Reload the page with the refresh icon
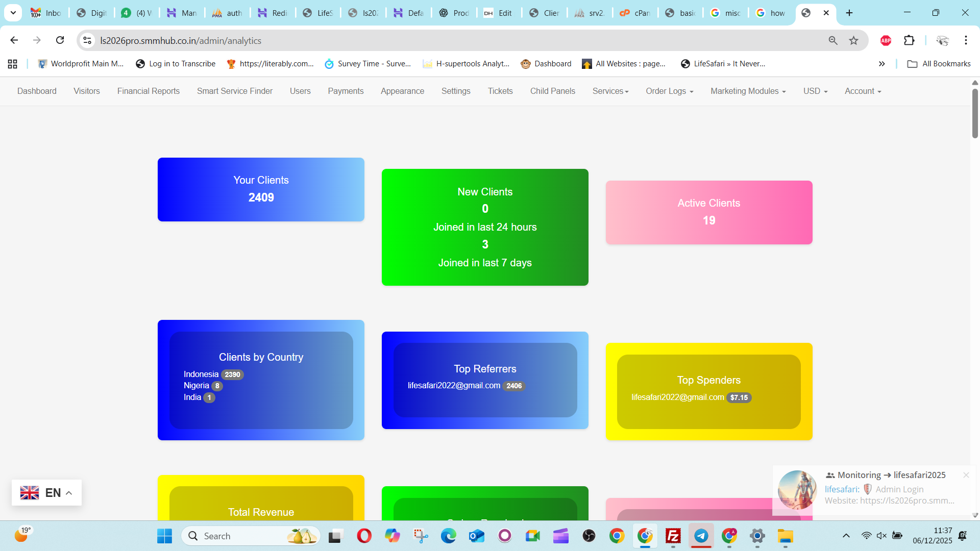This screenshot has height=551, width=980. point(60,40)
